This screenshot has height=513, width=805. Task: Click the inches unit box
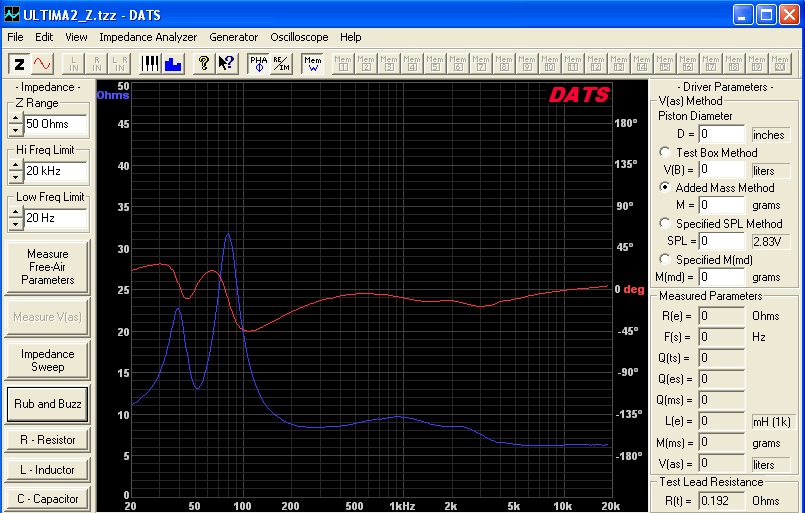tap(771, 135)
